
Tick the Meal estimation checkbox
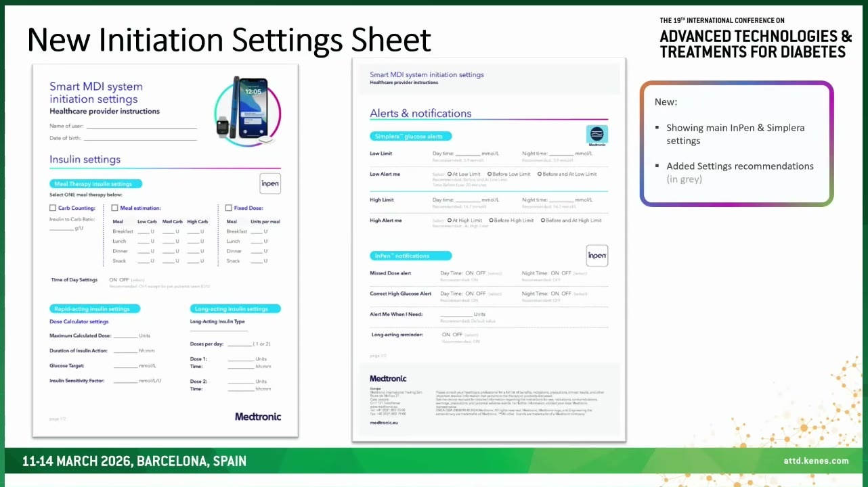(115, 208)
